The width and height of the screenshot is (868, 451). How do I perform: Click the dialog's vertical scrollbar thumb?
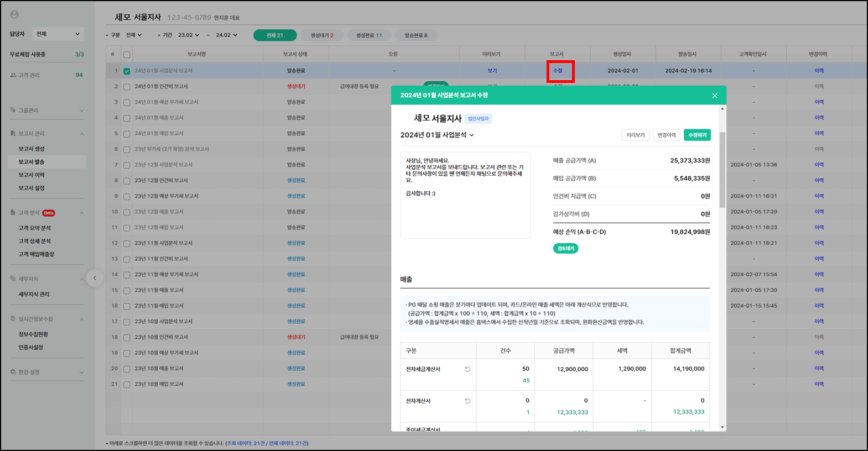[722, 169]
